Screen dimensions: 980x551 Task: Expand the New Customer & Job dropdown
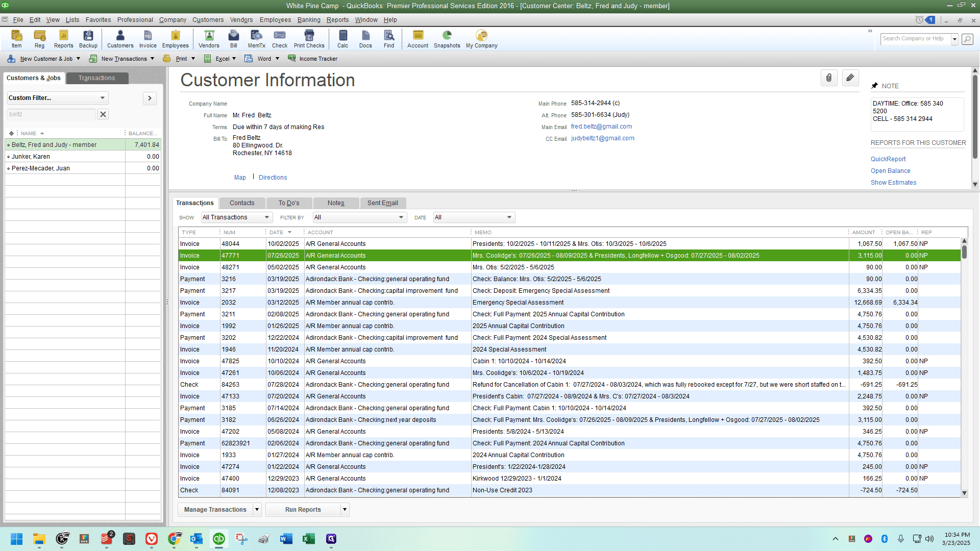[79, 59]
